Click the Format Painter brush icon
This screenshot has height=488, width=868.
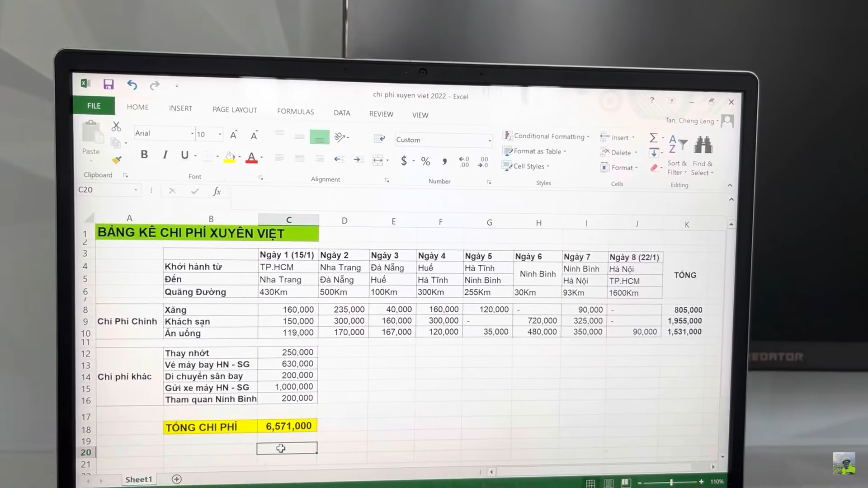[117, 160]
